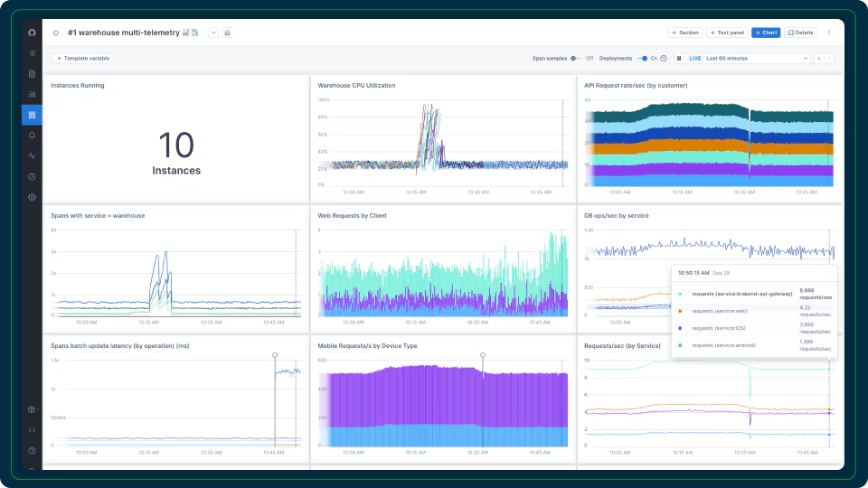This screenshot has width=868, height=488.
Task: Click the blue Chart button
Action: 766,33
